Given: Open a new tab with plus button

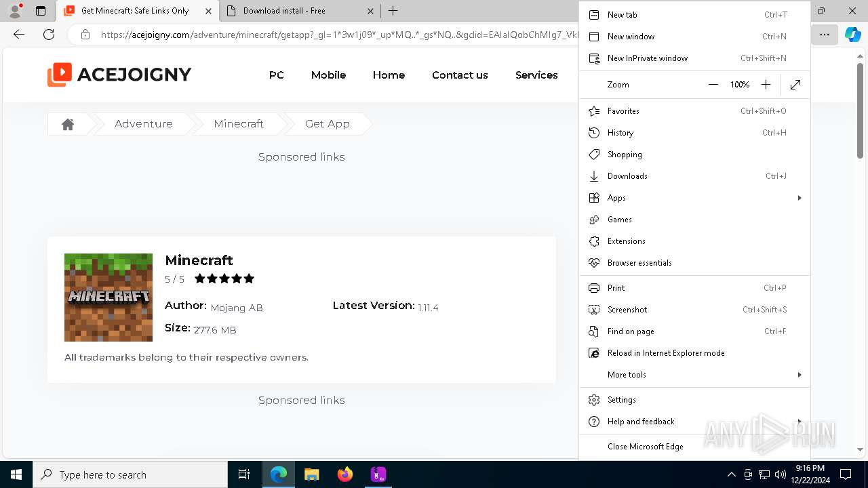Looking at the screenshot, I should point(393,11).
